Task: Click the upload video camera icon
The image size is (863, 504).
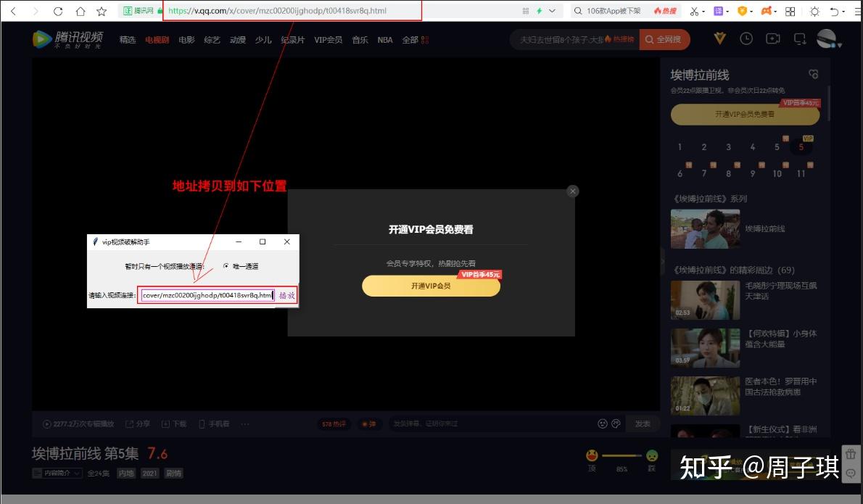Action: click(x=773, y=38)
